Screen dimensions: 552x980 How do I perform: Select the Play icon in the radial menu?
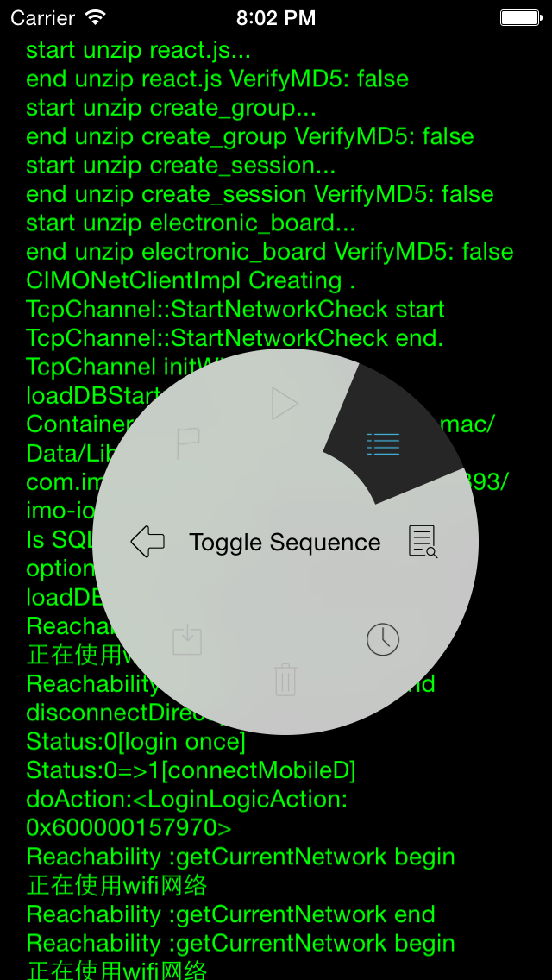[285, 403]
